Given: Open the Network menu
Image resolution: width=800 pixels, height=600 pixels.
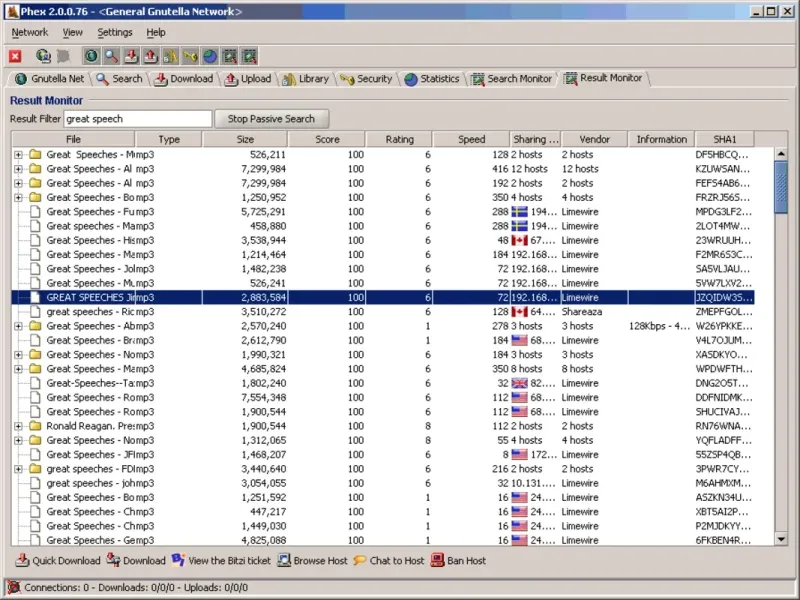Looking at the screenshot, I should 30,32.
